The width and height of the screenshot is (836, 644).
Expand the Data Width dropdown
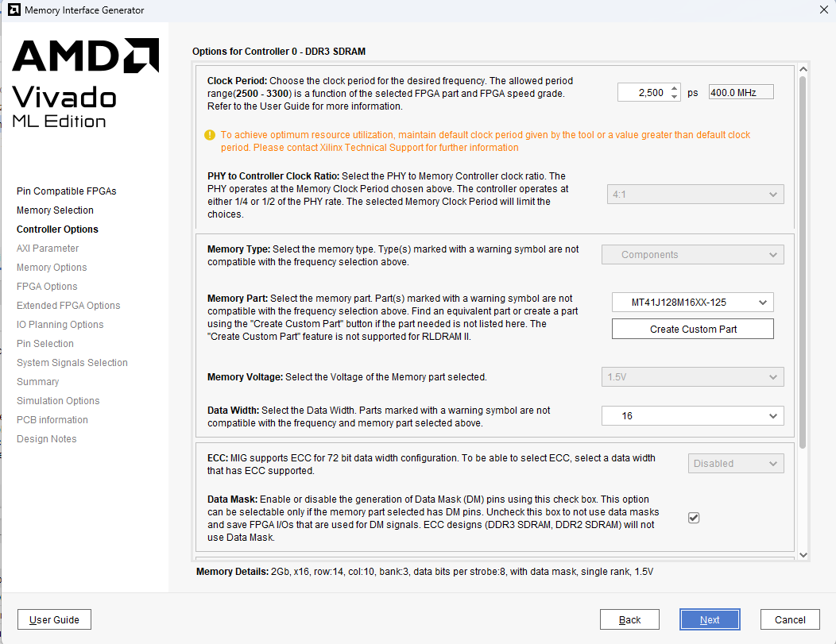coord(692,416)
